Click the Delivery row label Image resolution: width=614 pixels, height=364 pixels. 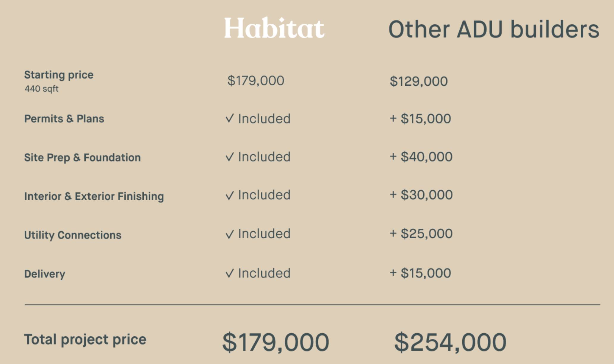tap(45, 274)
